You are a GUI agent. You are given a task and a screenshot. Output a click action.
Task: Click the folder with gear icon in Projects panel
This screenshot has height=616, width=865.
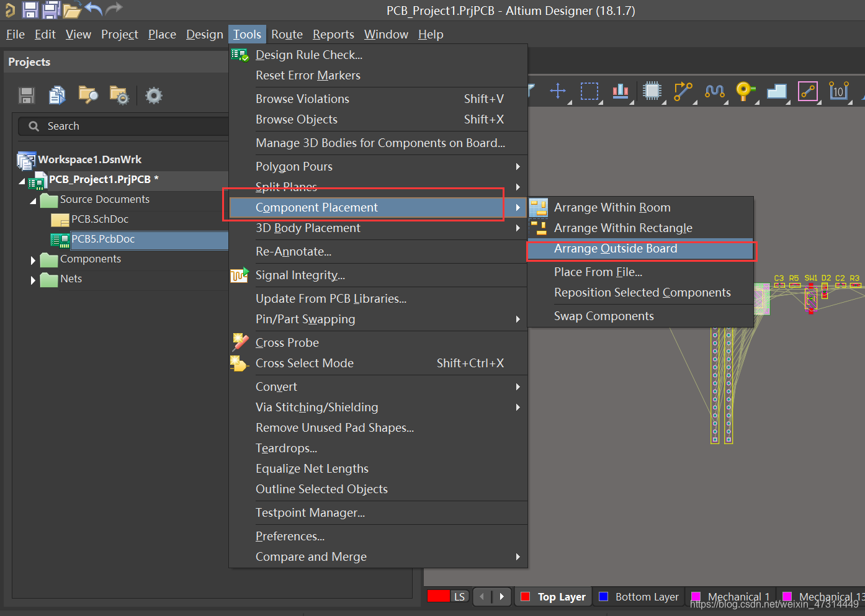point(119,95)
